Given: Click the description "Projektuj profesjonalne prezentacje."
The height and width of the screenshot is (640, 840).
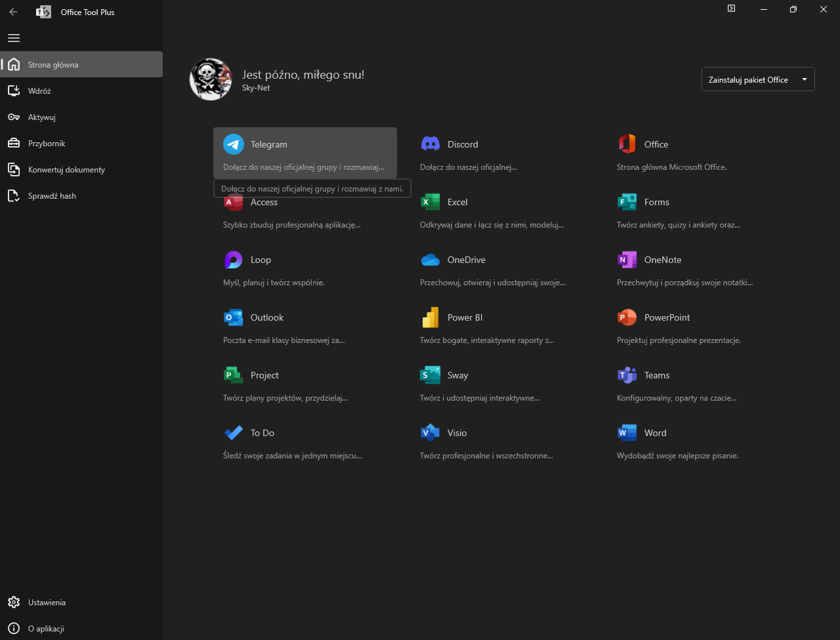Looking at the screenshot, I should click(679, 340).
